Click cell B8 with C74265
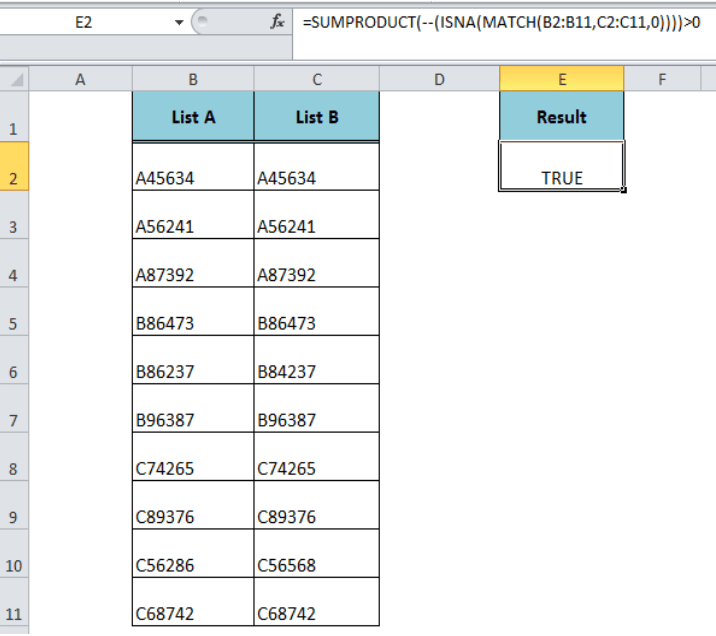The height and width of the screenshot is (636, 716). click(x=193, y=457)
